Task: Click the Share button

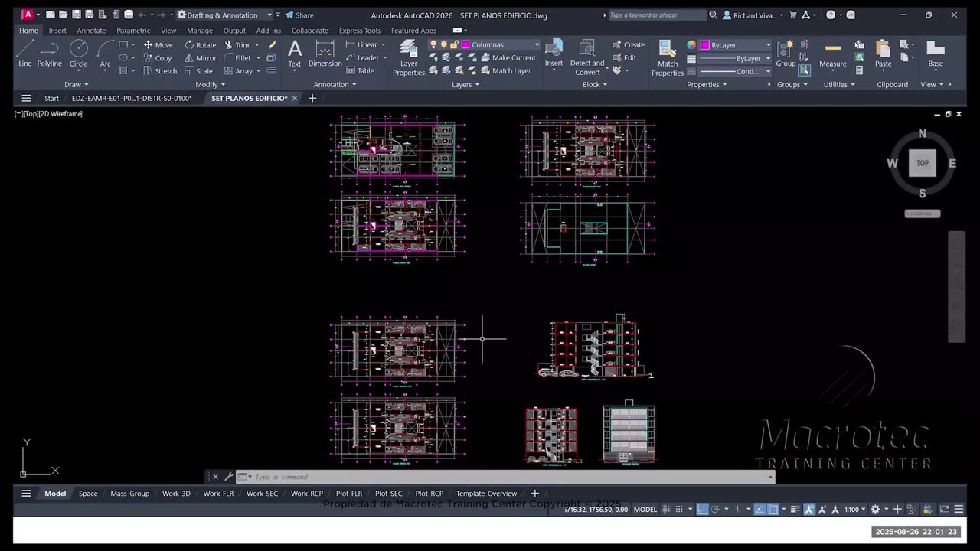Action: (x=299, y=15)
